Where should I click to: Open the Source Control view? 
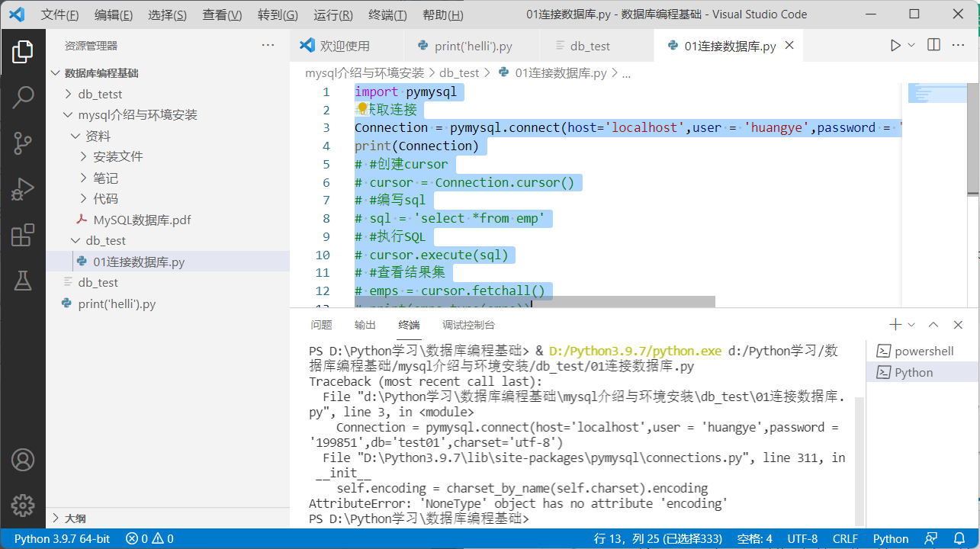coord(22,143)
